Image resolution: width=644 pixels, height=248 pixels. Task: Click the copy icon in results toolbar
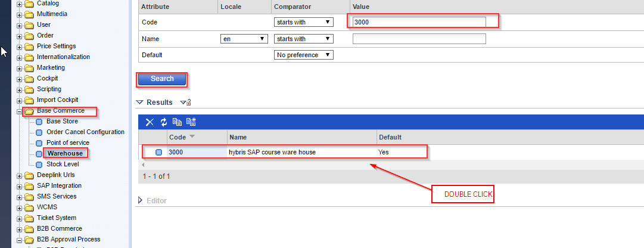(x=177, y=122)
